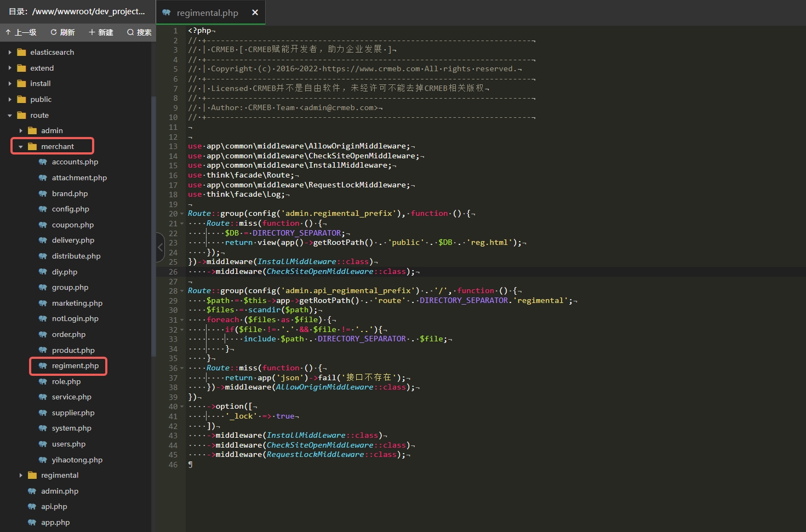
Task: Click PHP icon of regiment.php
Action: 43,365
